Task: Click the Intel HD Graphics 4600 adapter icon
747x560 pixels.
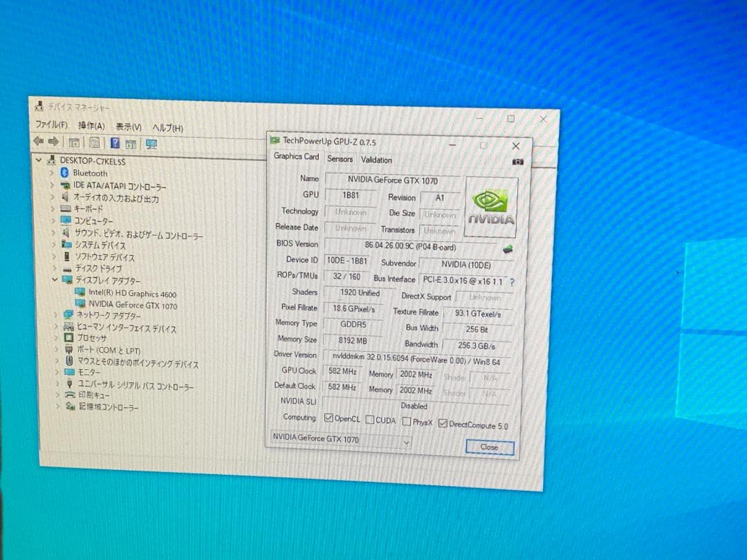Action: coord(80,292)
